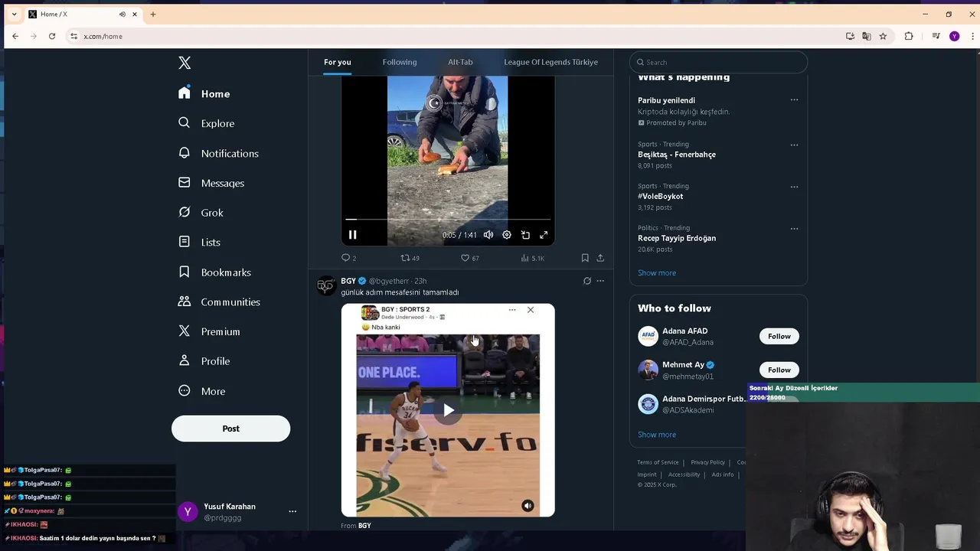
Task: Open Messages from the sidebar
Action: 211,183
